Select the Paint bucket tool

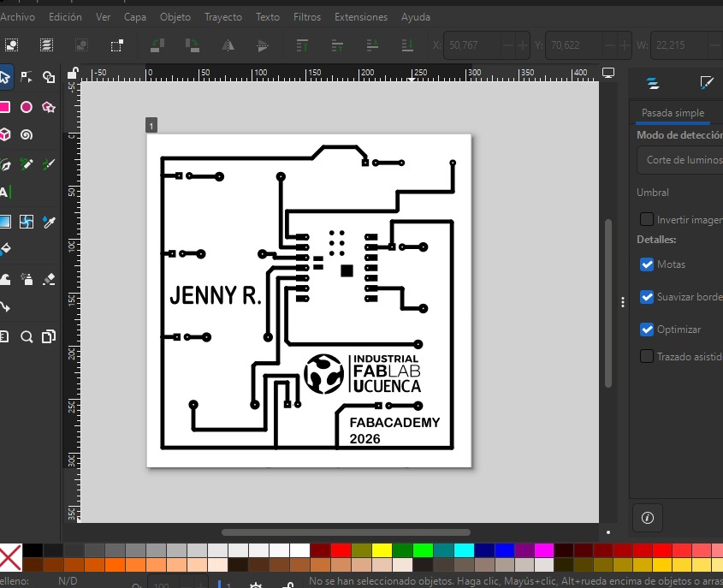(4, 249)
